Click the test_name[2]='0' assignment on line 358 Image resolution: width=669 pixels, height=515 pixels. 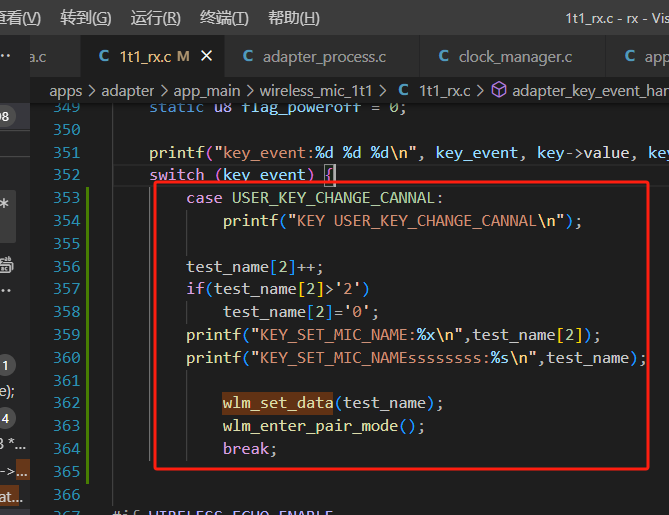pyautogui.click(x=301, y=312)
